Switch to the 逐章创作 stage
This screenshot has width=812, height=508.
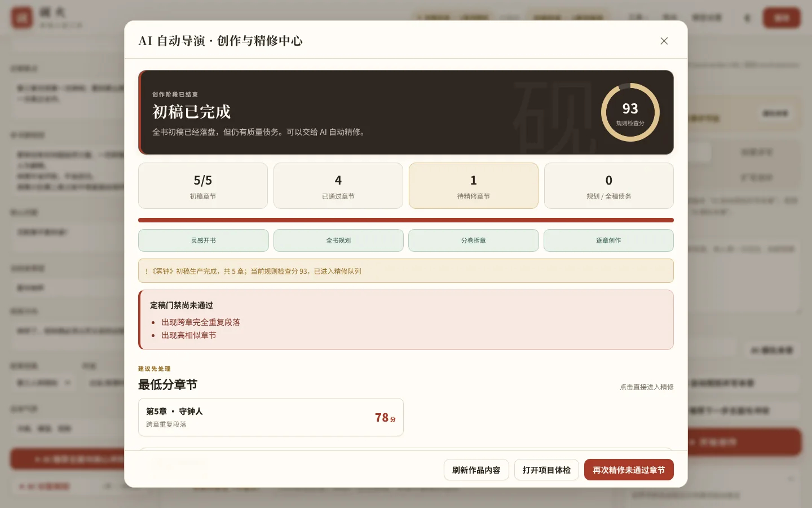click(608, 240)
